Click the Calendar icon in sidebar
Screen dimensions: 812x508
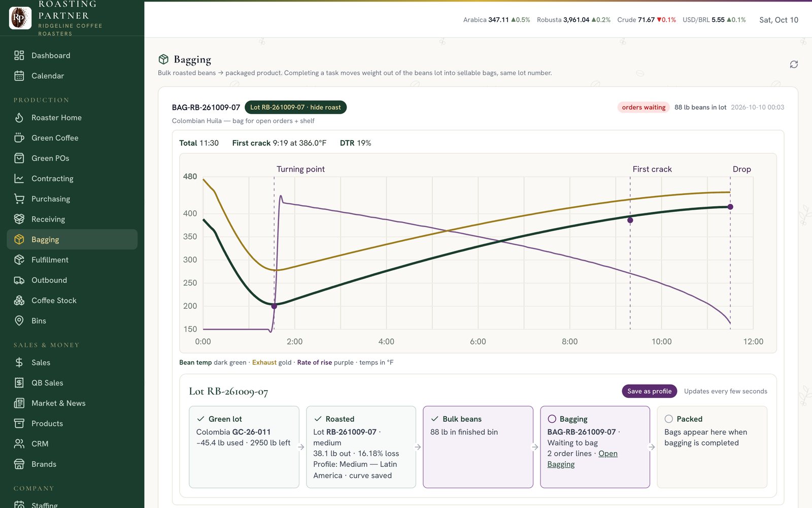(x=19, y=76)
